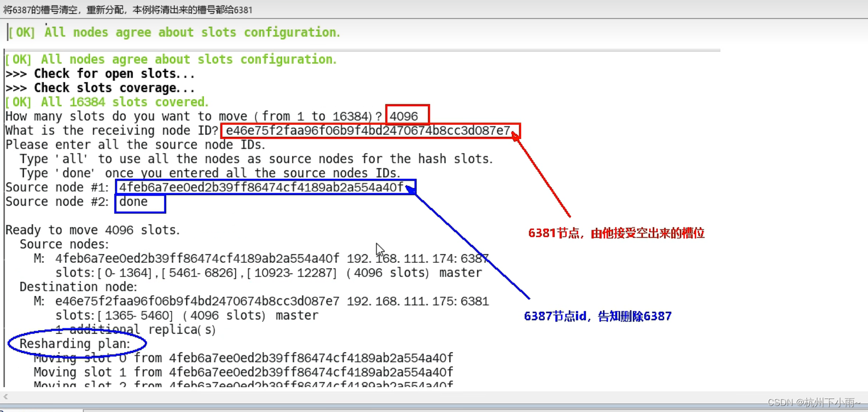Click 'done' entered at Source node #2
Image resolution: width=868 pixels, height=412 pixels.
coord(134,202)
